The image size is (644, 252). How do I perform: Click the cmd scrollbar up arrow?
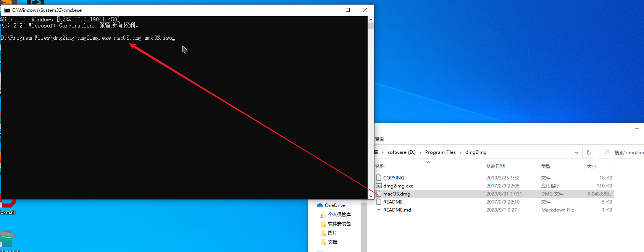pyautogui.click(x=371, y=19)
